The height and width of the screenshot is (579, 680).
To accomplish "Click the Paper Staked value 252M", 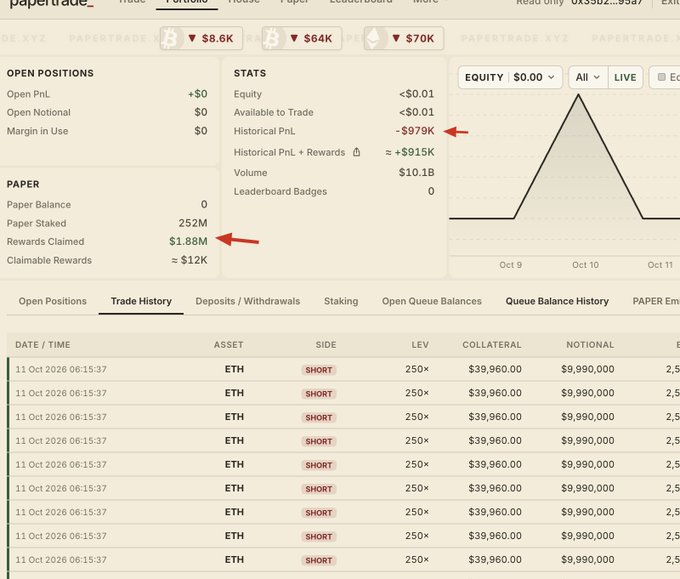I will tap(193, 223).
